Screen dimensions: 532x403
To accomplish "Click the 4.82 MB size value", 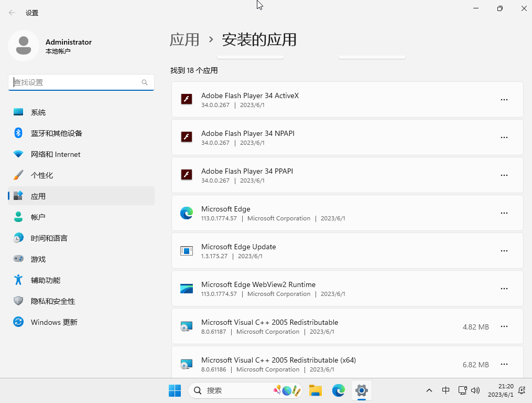I will [x=476, y=327].
